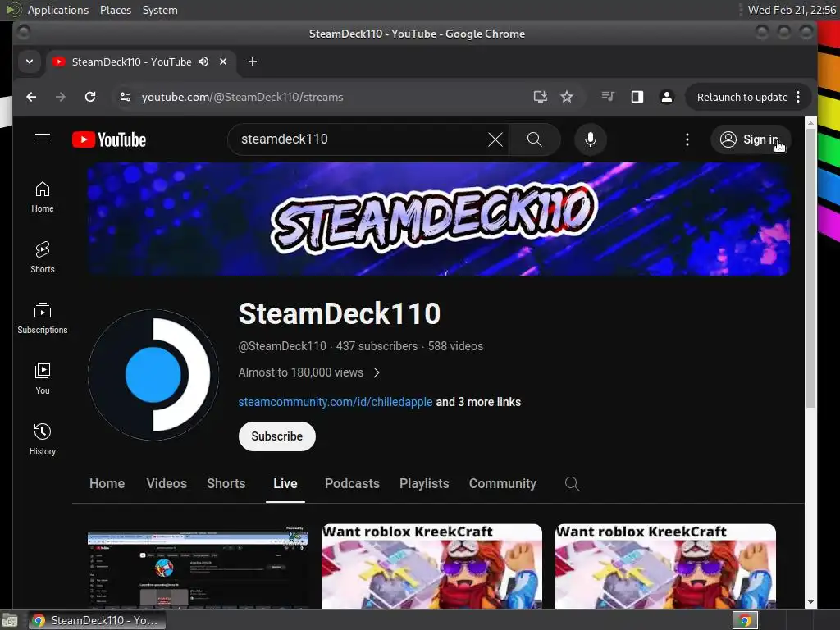Image resolution: width=840 pixels, height=630 pixels.
Task: Open Applications menu in top panel
Action: 58,10
